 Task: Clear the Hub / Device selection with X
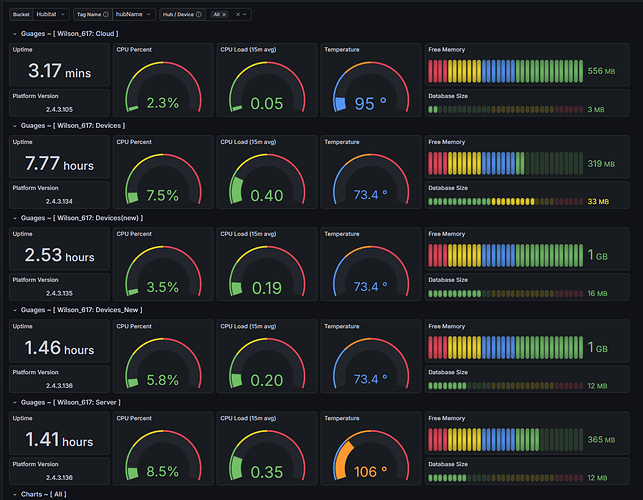click(238, 14)
